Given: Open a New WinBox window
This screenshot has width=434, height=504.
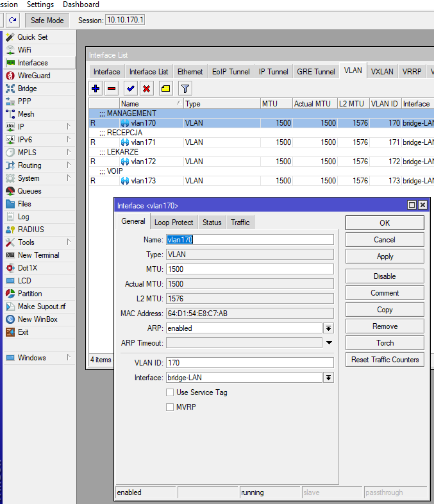Looking at the screenshot, I should point(40,319).
